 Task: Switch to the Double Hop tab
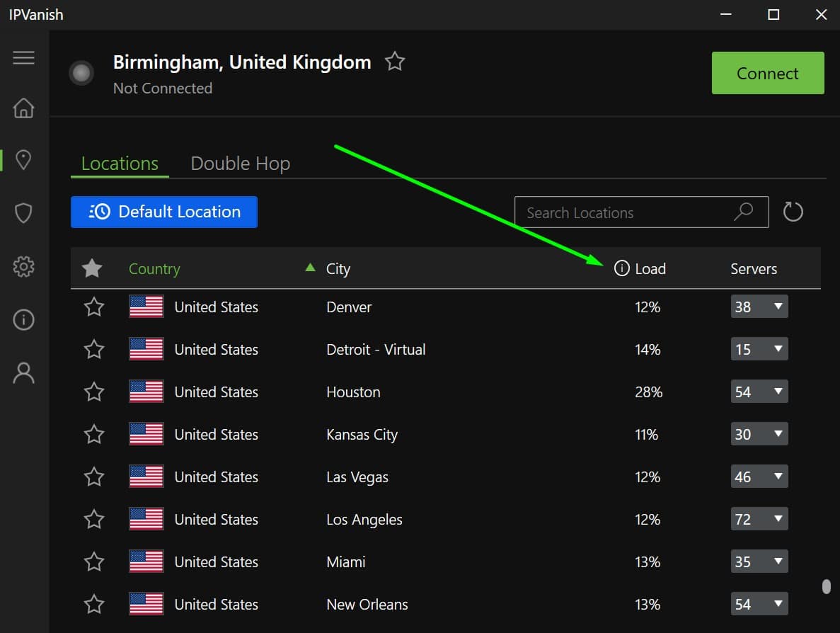(x=241, y=164)
